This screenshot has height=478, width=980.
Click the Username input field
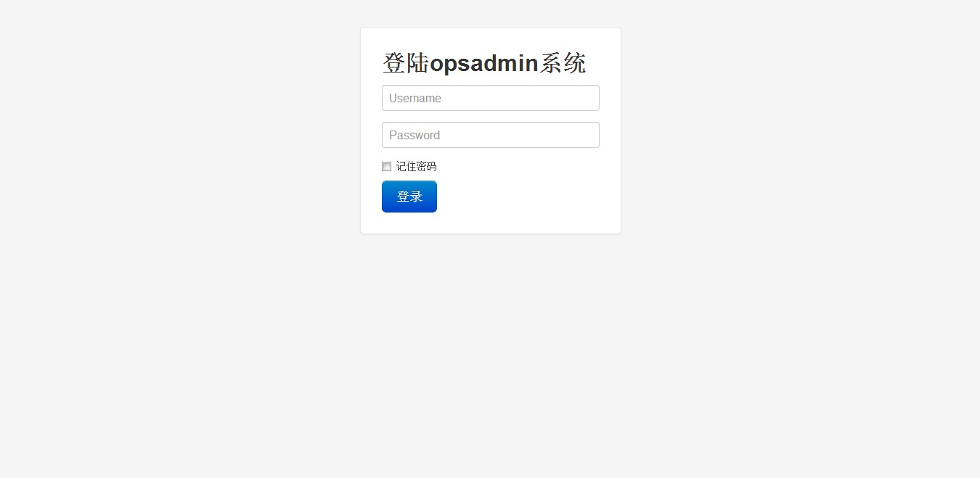491,98
